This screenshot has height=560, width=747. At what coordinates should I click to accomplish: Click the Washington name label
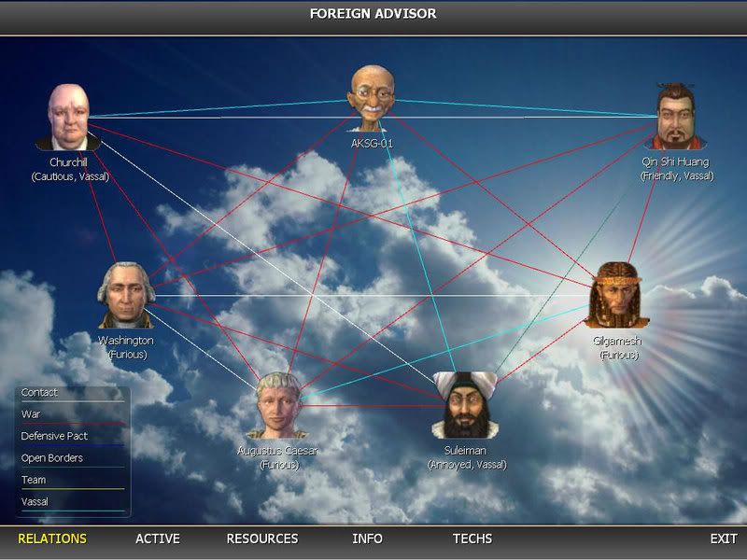(126, 341)
